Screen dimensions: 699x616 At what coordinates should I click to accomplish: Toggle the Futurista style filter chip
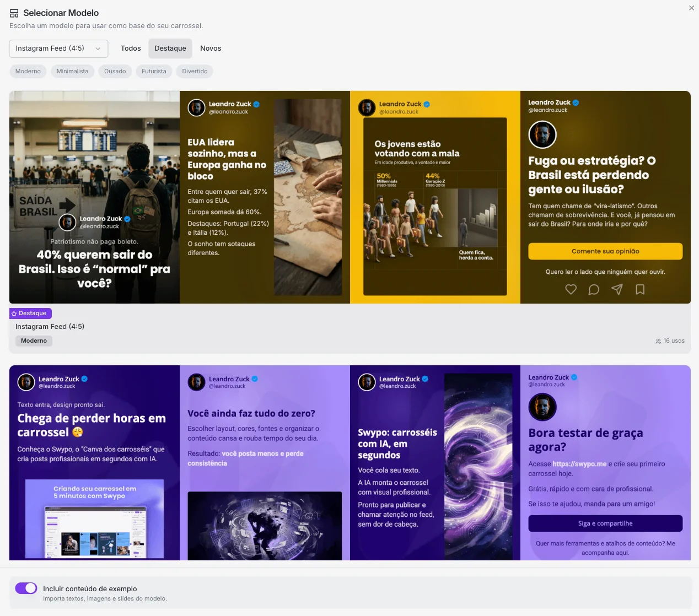tap(153, 71)
